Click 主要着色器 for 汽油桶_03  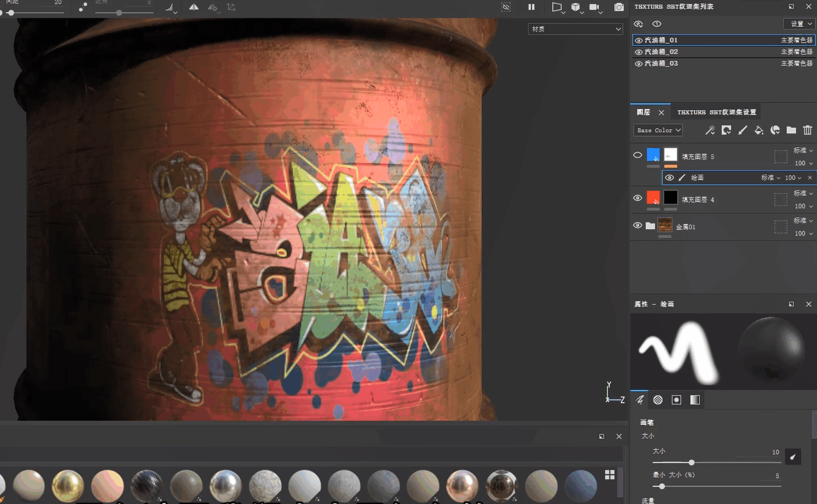tap(797, 64)
